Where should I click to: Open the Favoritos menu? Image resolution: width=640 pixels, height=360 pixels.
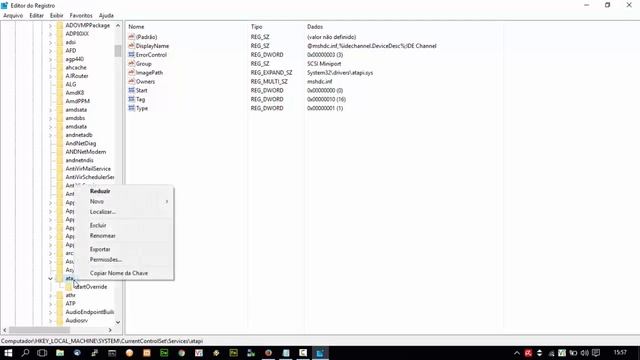click(x=81, y=16)
